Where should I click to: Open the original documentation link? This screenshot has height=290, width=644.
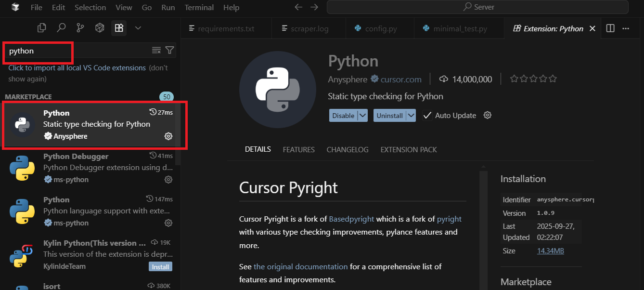301,266
